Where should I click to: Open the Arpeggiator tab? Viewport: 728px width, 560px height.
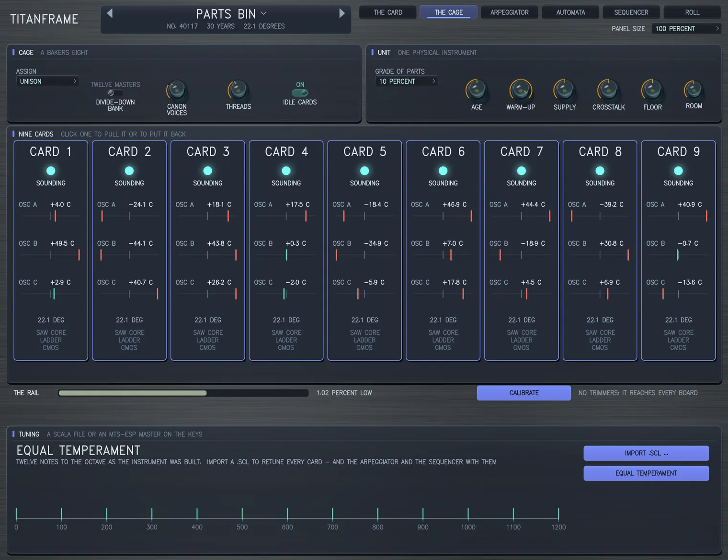[510, 12]
